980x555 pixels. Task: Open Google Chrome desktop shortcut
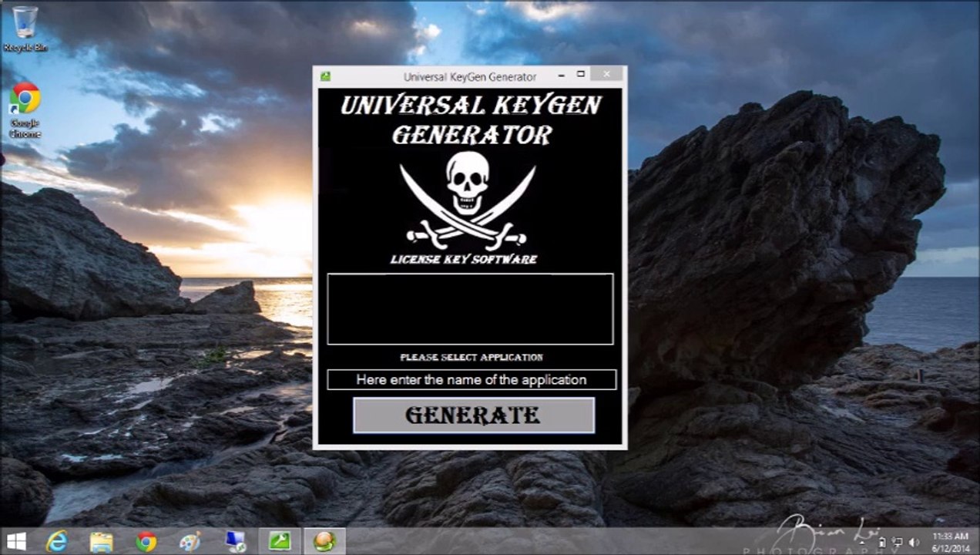pyautogui.click(x=25, y=111)
